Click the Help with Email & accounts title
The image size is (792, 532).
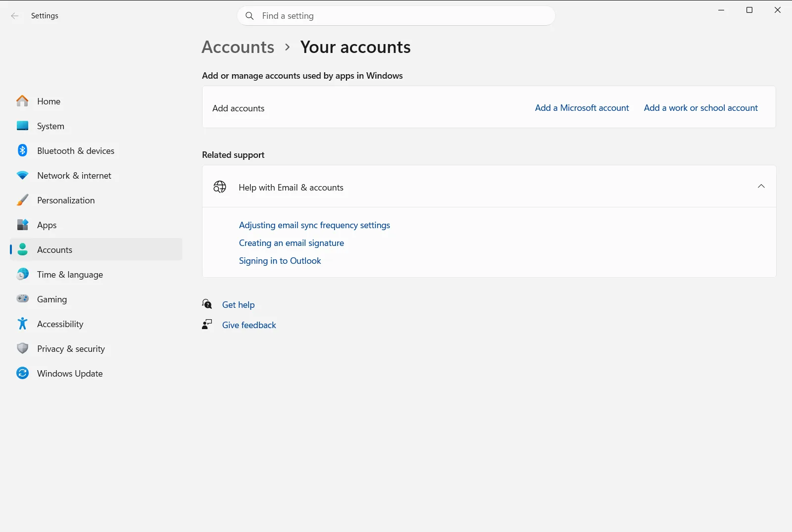click(291, 188)
